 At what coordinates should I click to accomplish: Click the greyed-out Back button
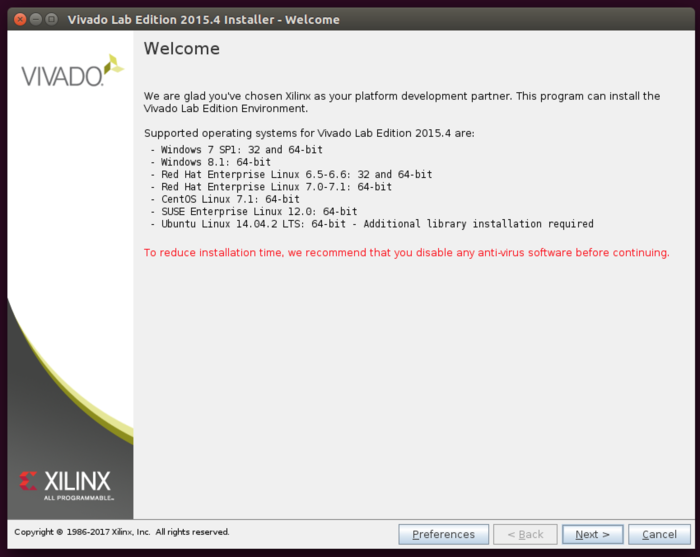tap(525, 534)
